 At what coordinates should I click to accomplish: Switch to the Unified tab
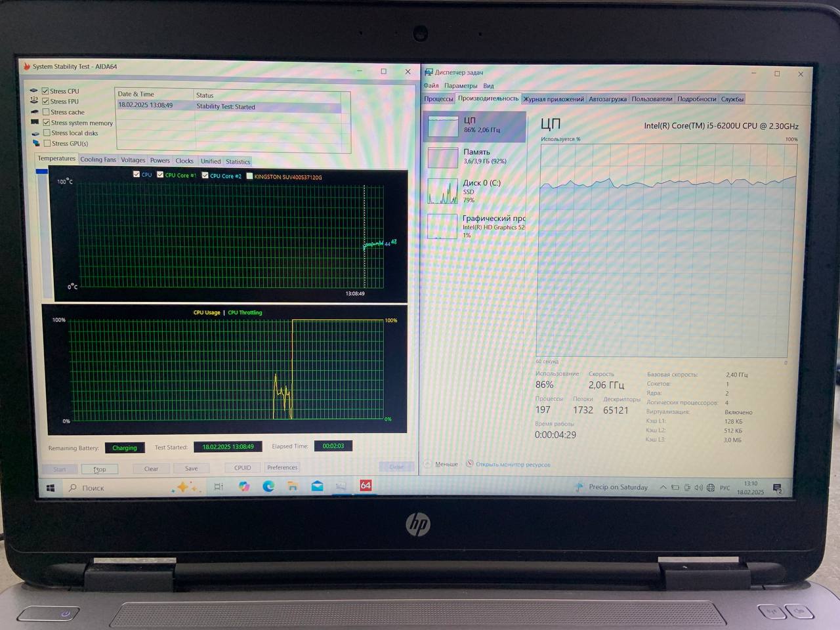pos(211,161)
